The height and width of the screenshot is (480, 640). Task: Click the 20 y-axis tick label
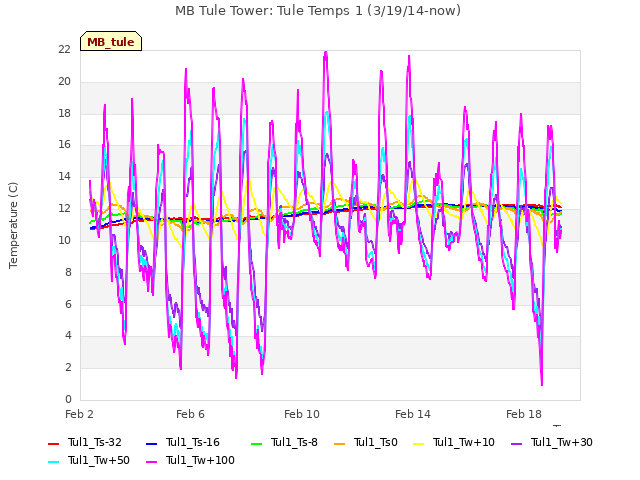click(64, 82)
